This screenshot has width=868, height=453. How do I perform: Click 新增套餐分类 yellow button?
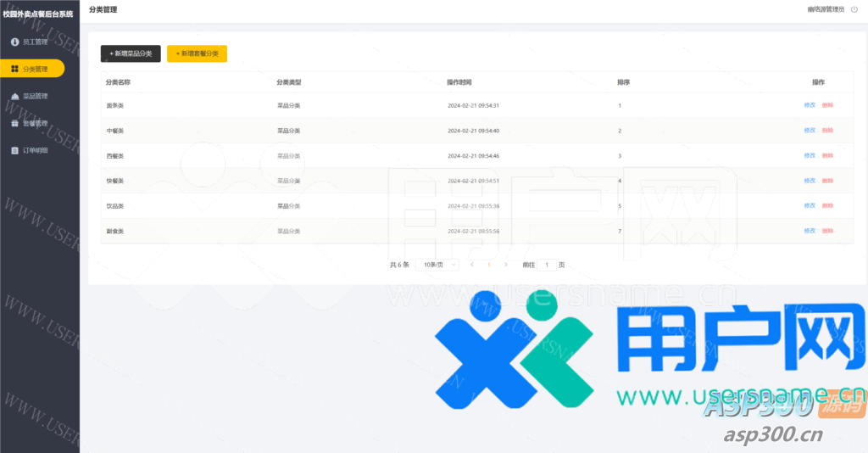[x=197, y=53]
